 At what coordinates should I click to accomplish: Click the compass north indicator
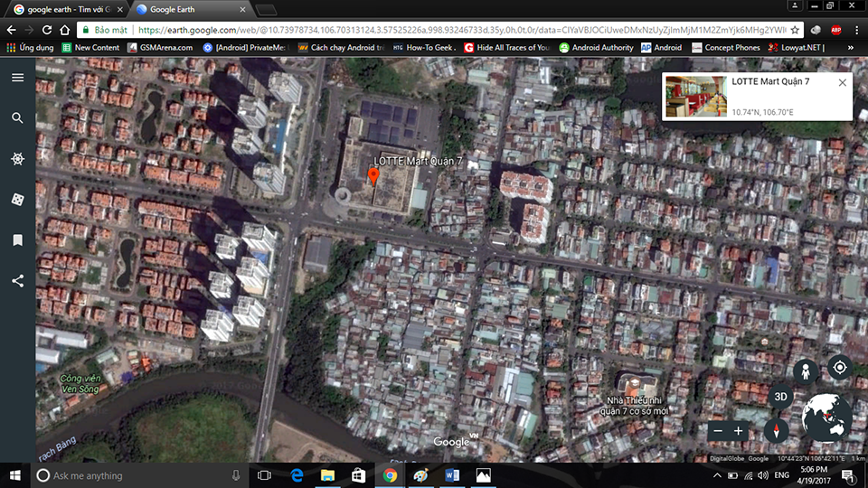(x=776, y=430)
